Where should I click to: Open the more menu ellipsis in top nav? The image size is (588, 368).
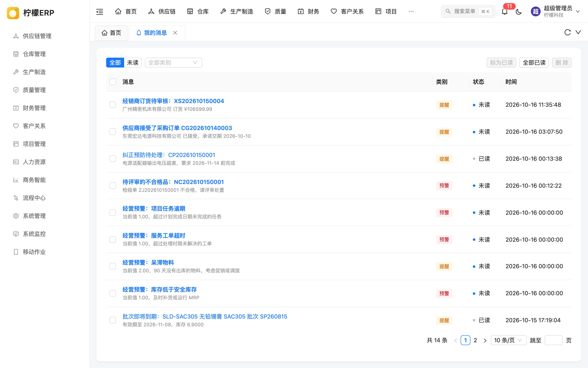[411, 11]
